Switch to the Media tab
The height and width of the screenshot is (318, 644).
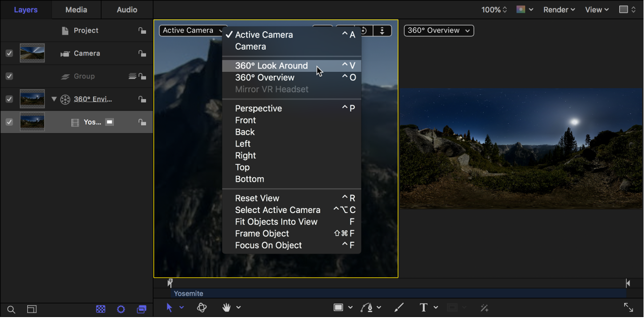pos(76,9)
